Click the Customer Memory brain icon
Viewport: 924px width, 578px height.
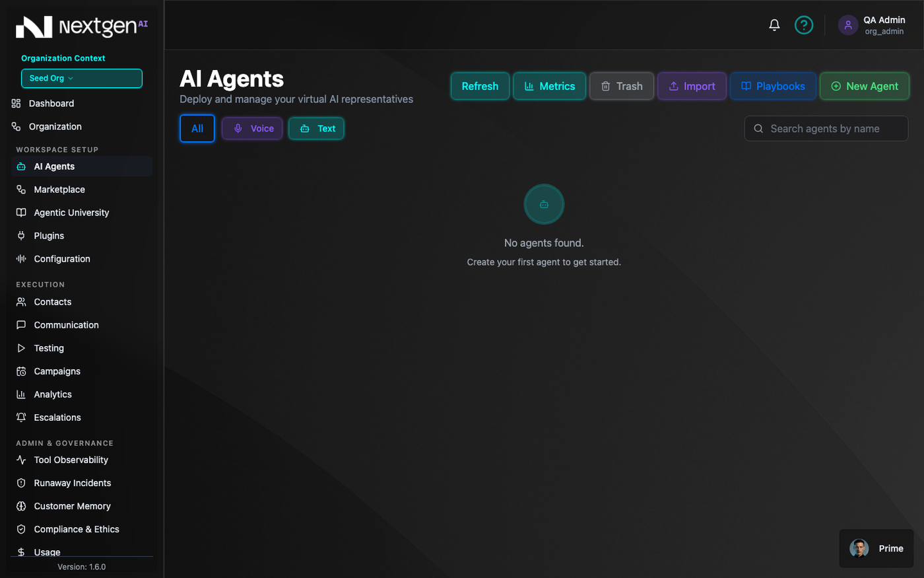click(x=21, y=506)
